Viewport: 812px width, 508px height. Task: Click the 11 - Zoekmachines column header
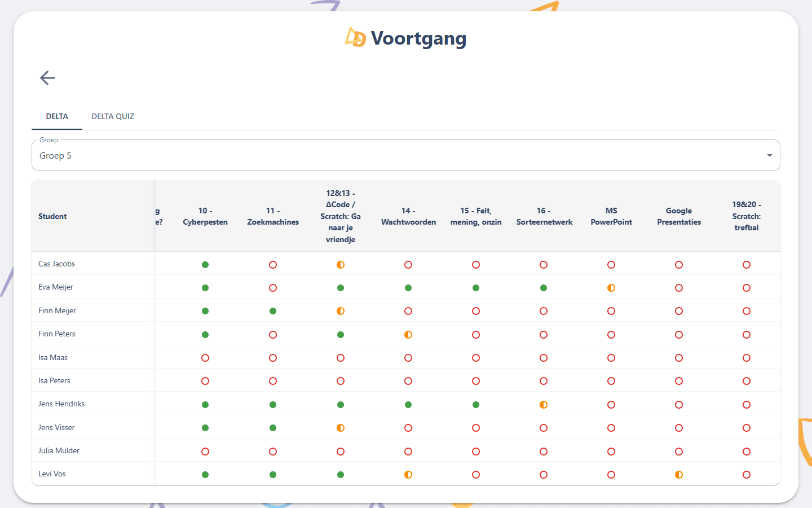coord(273,216)
